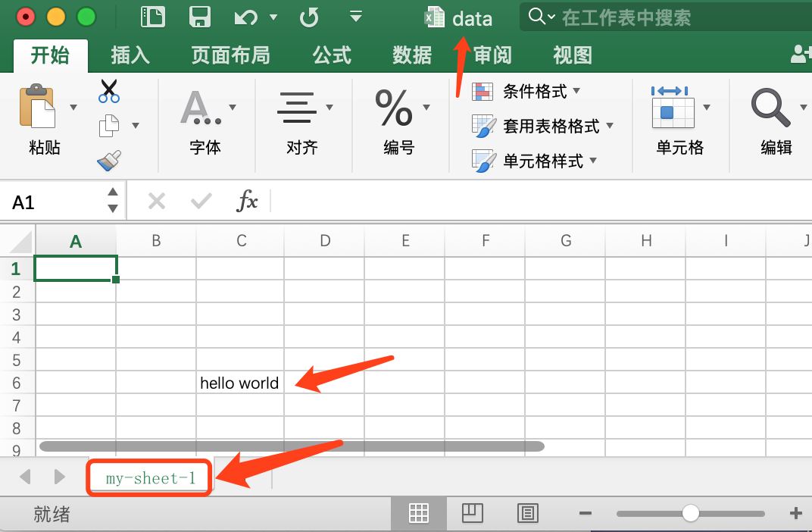Viewport: 812px width, 532px height.
Task: Switch to the 视图 tab
Action: [x=573, y=55]
